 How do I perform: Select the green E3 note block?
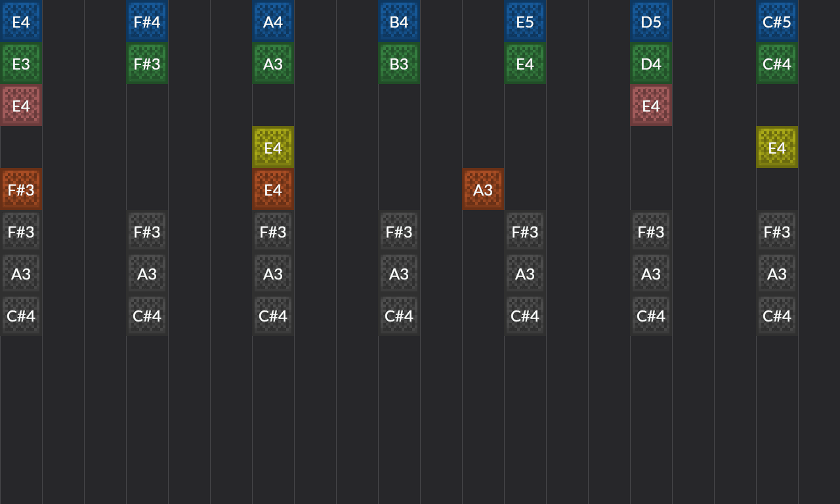tap(21, 63)
